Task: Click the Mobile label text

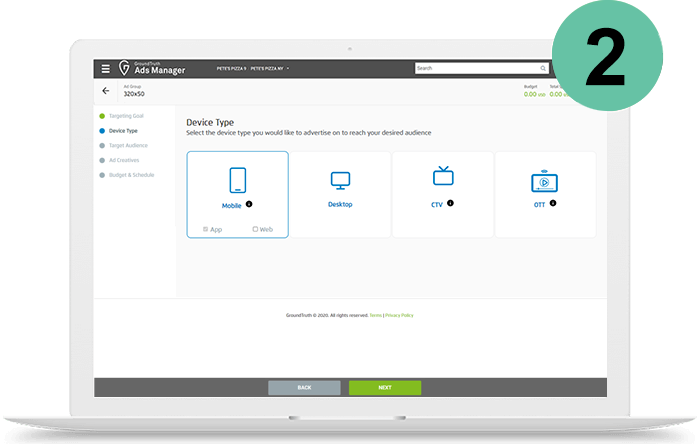Action: (x=231, y=206)
